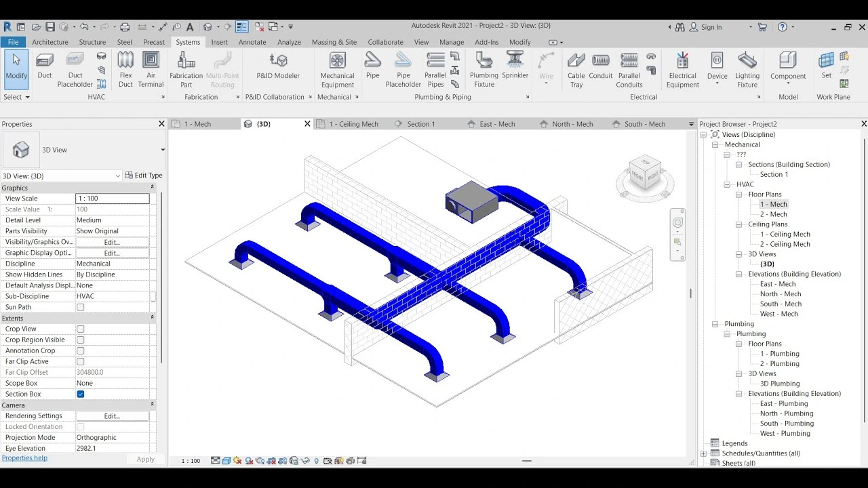Uncheck the Section Box checkbox

click(x=81, y=394)
